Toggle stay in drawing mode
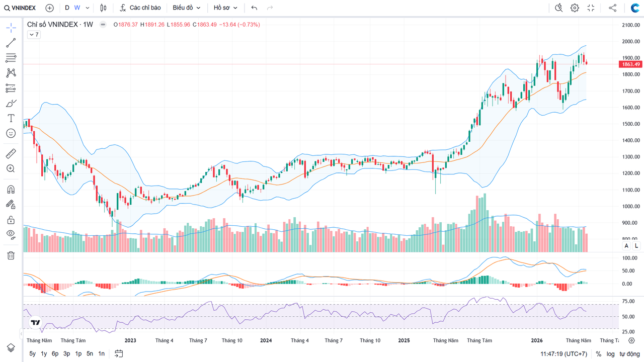The height and width of the screenshot is (362, 644). point(11,205)
